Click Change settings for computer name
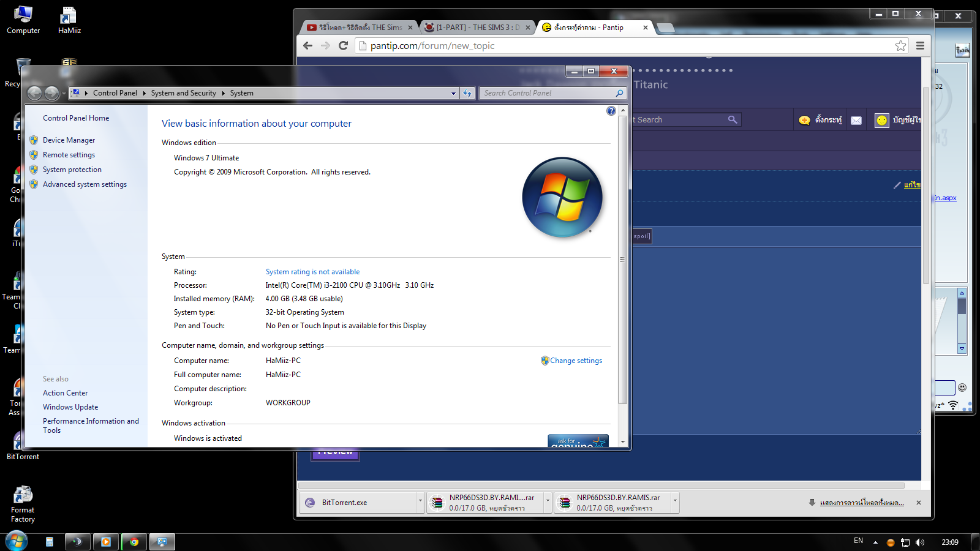Viewport: 980px width, 551px height. 576,361
